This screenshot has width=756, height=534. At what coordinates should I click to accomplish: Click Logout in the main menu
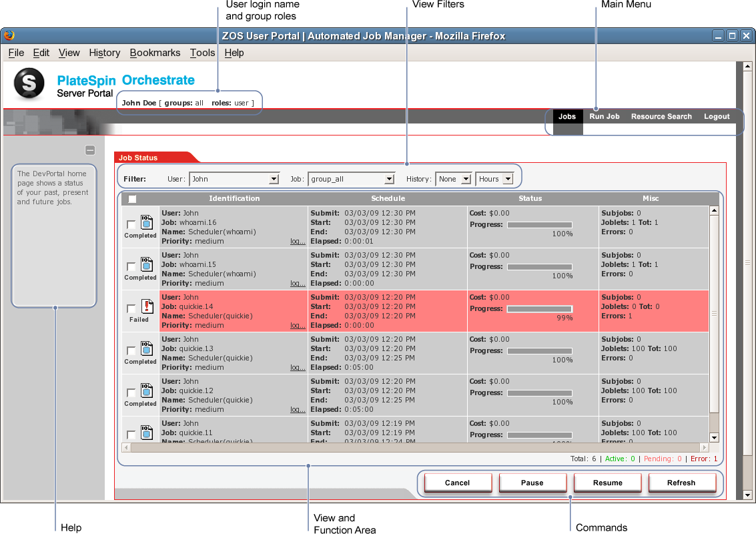pyautogui.click(x=717, y=116)
